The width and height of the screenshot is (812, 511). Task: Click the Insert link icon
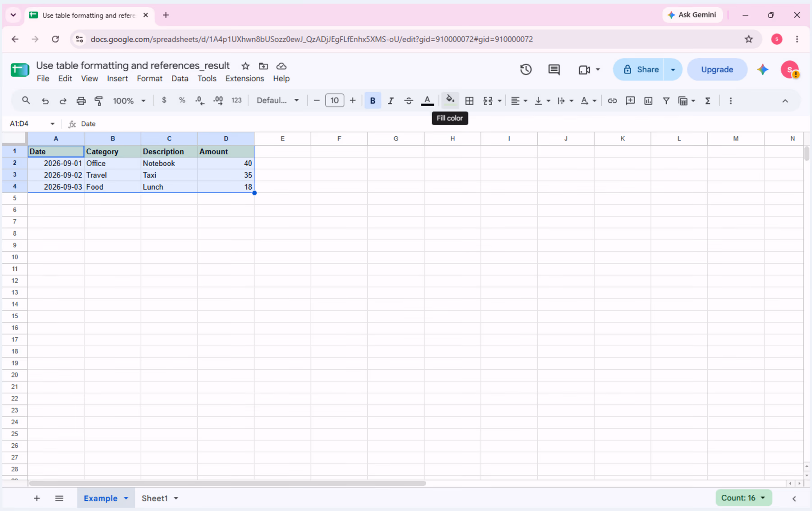tap(612, 101)
